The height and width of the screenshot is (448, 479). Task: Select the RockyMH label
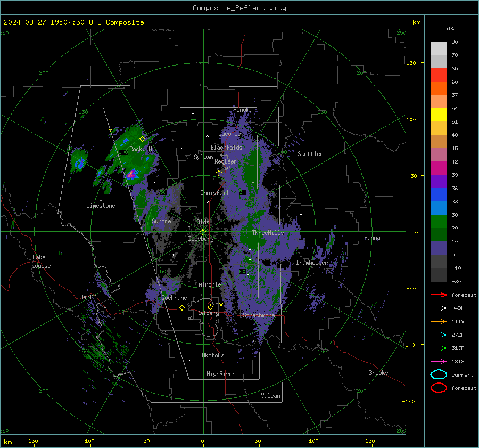pyautogui.click(x=141, y=149)
